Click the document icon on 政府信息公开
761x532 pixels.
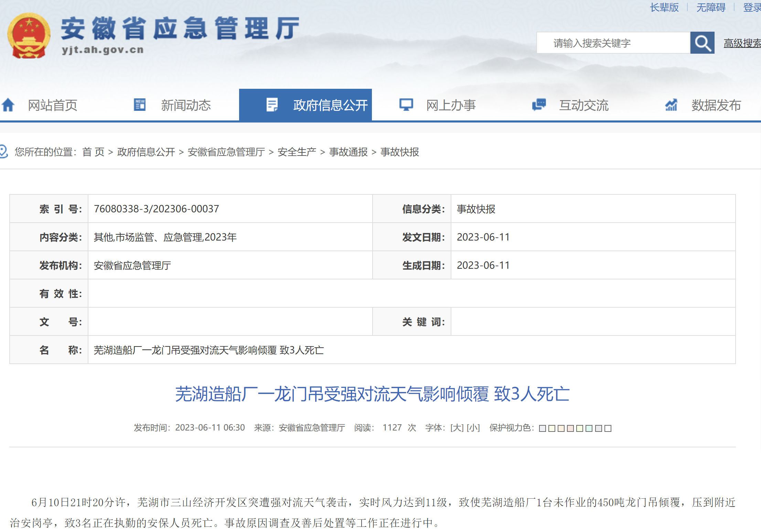point(272,105)
